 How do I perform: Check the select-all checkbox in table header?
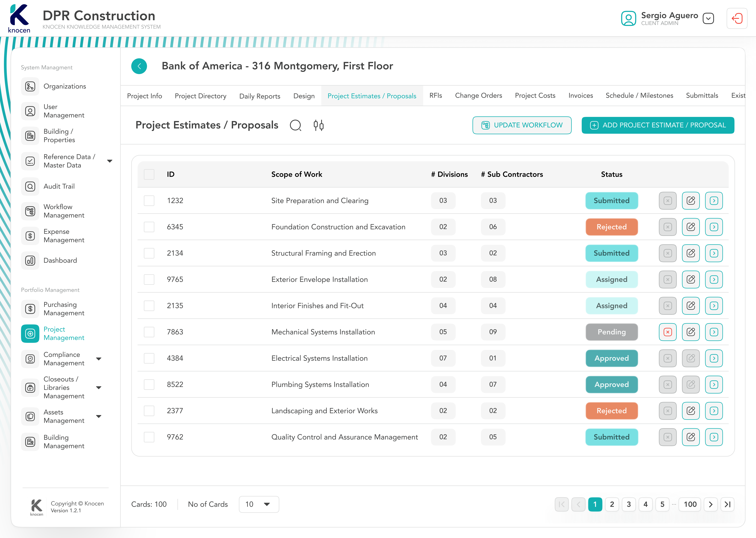click(x=149, y=174)
